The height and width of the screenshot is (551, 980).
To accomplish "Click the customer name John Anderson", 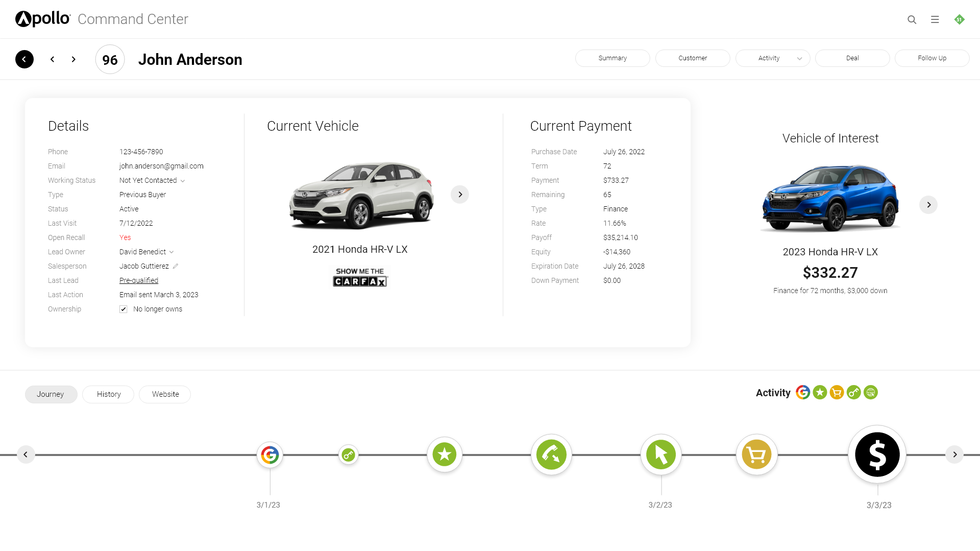I will 190,60.
